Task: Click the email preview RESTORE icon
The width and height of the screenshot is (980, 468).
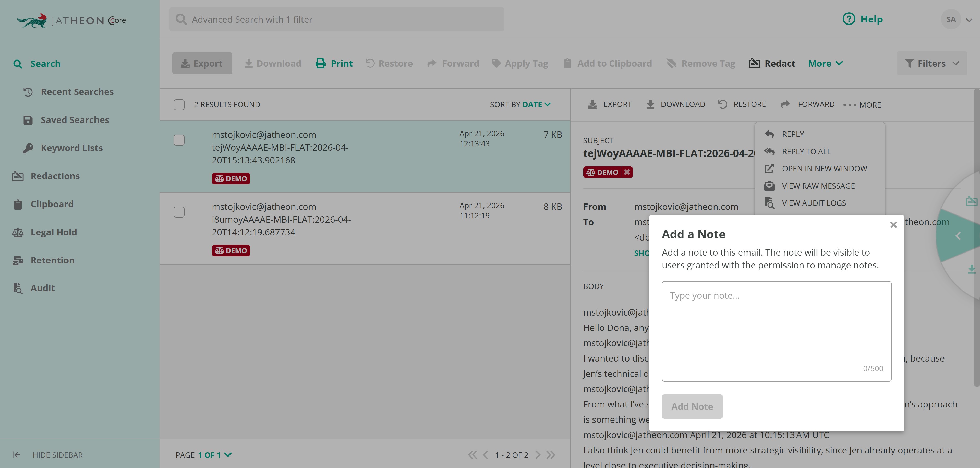Action: tap(722, 104)
